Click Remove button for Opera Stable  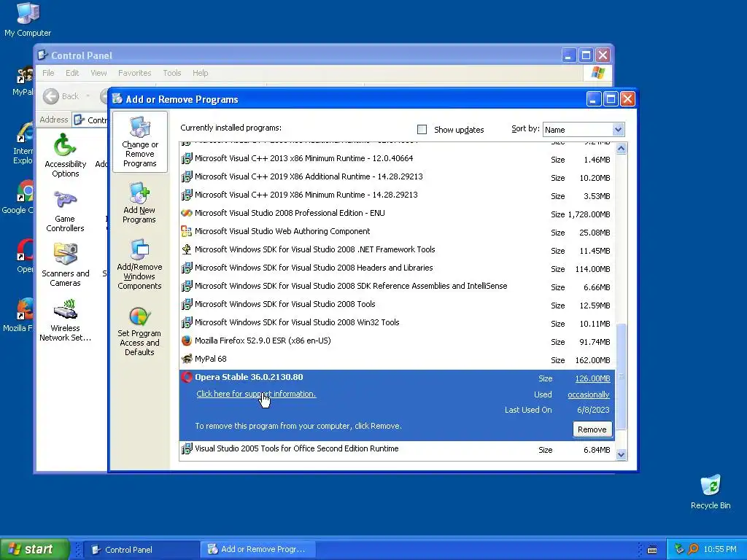(592, 429)
